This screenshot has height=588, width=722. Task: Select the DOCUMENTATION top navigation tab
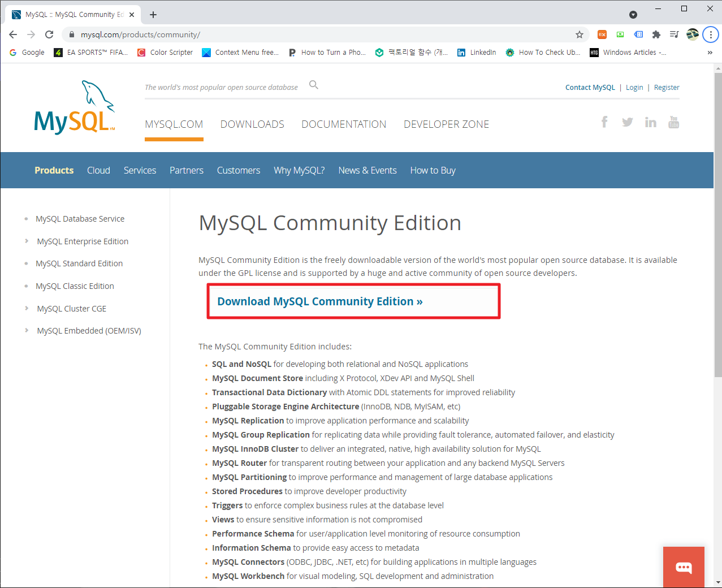pos(344,124)
